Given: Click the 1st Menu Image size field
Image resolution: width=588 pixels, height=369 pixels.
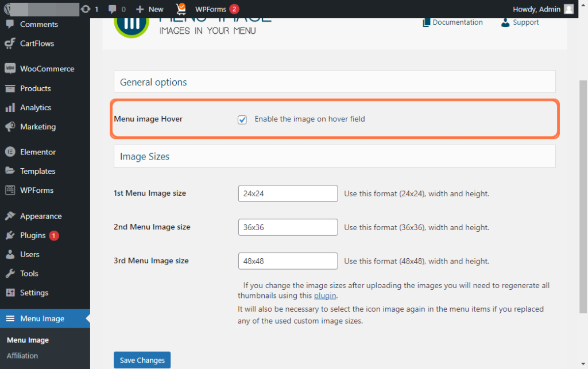Looking at the screenshot, I should point(288,193).
